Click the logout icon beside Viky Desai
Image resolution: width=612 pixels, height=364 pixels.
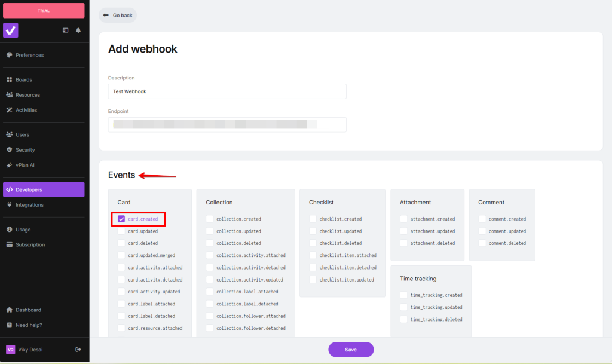click(78, 350)
